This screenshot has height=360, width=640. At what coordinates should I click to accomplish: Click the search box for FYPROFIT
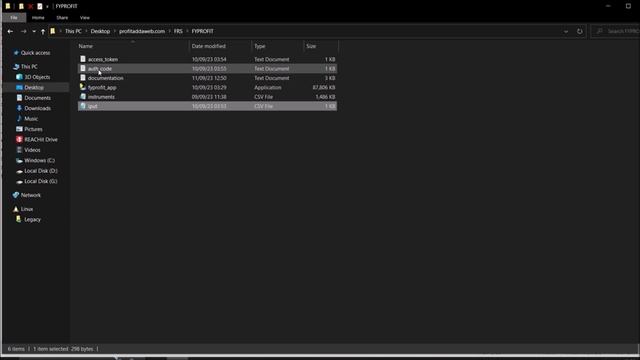point(616,31)
